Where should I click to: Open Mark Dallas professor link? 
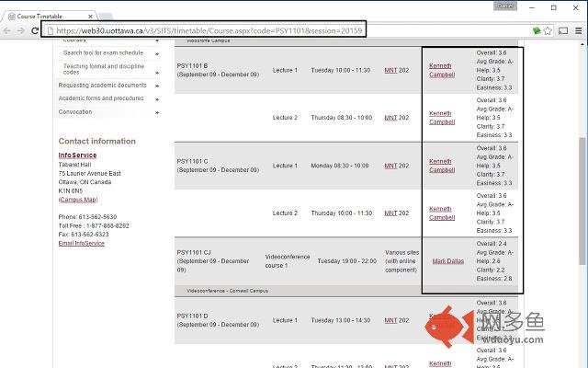(x=448, y=261)
